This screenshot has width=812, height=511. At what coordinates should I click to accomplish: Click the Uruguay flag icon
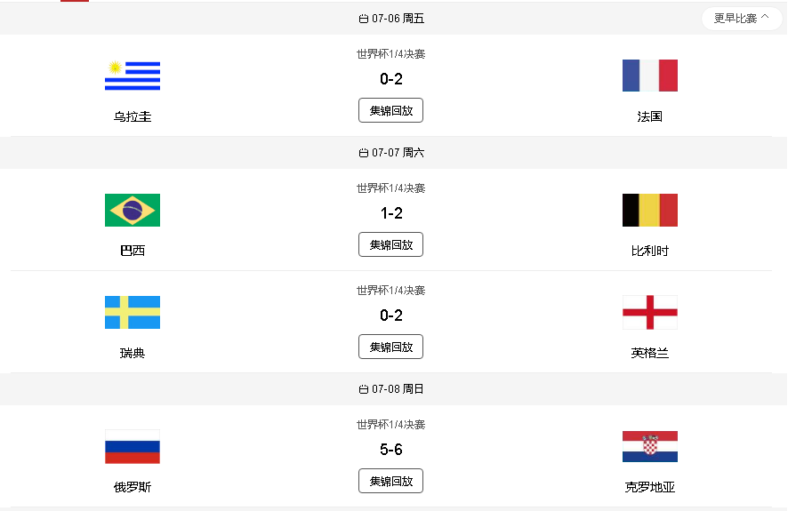pos(132,76)
